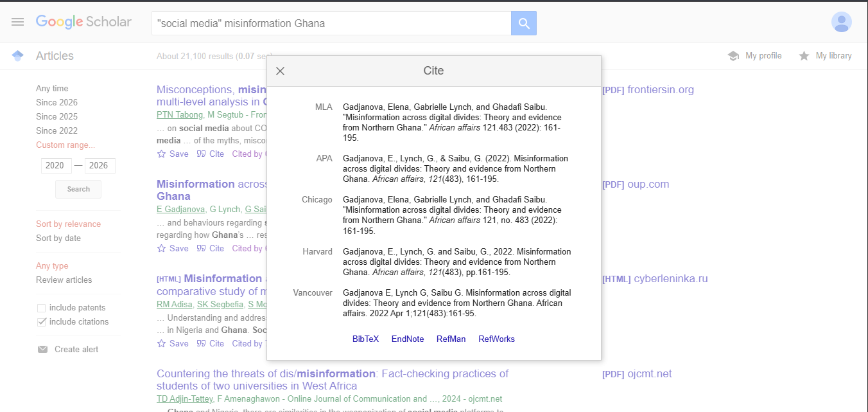The width and height of the screenshot is (868, 412).
Task: Select Any type filter
Action: [x=52, y=266]
